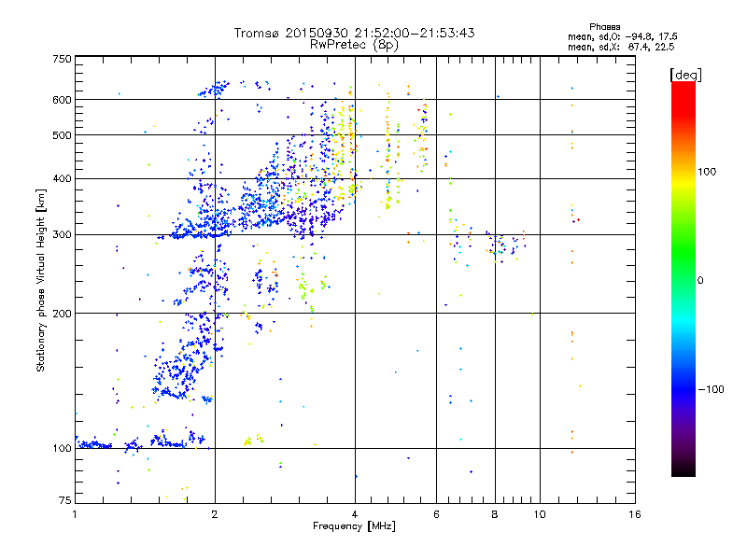Viewport: 747px width, 560px height.
Task: Click the colorbar tick label '100'
Action: [707, 172]
